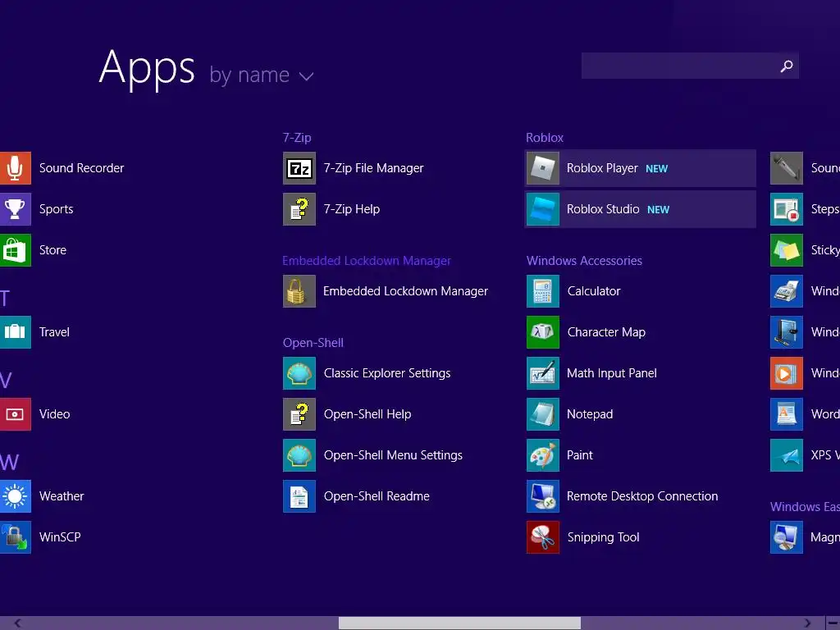
Task: Open the Remote Desktop Connection icon
Action: (543, 496)
